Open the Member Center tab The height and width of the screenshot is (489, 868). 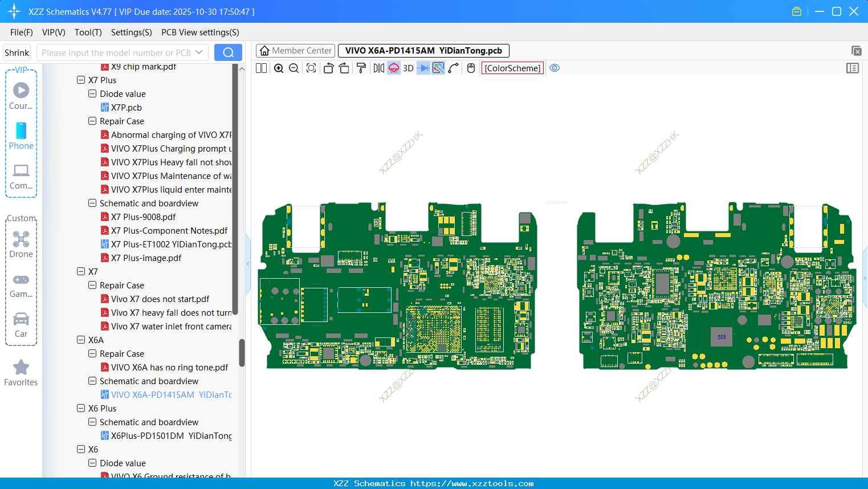coord(296,51)
